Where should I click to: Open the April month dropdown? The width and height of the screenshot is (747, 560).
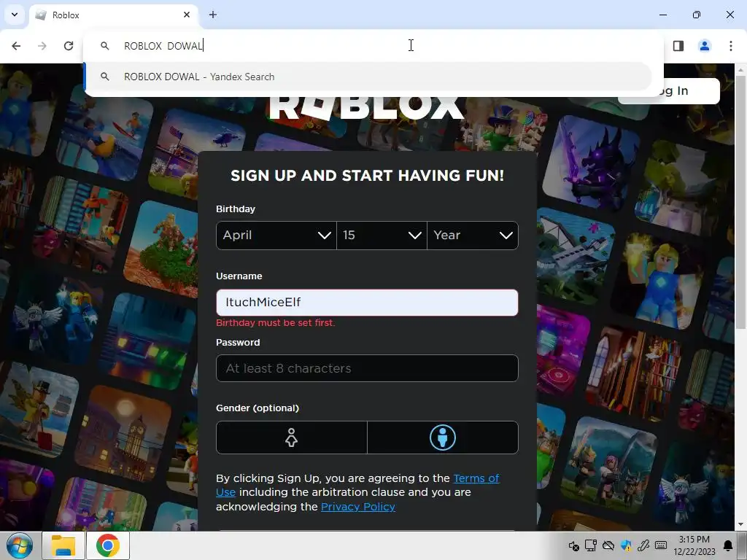276,236
